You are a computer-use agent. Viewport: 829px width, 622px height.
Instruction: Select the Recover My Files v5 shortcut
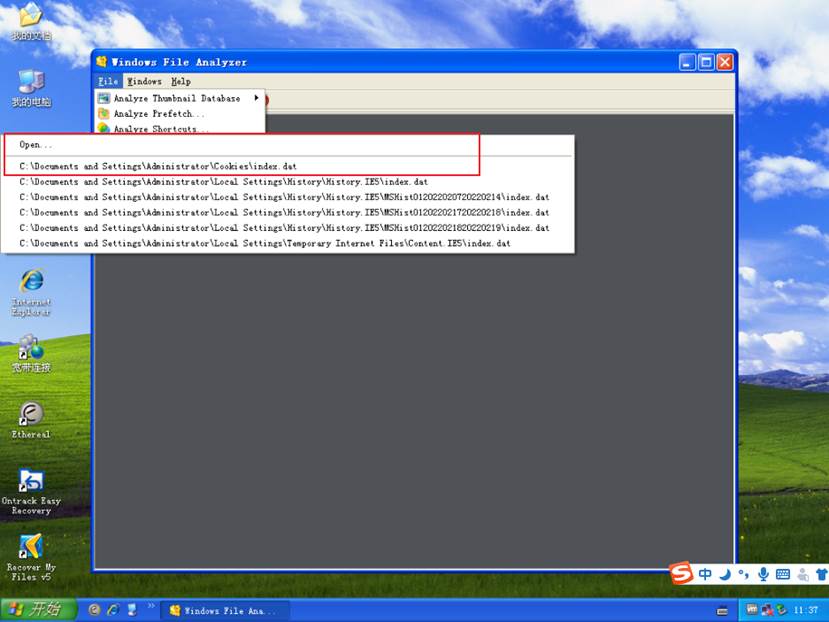click(31, 558)
